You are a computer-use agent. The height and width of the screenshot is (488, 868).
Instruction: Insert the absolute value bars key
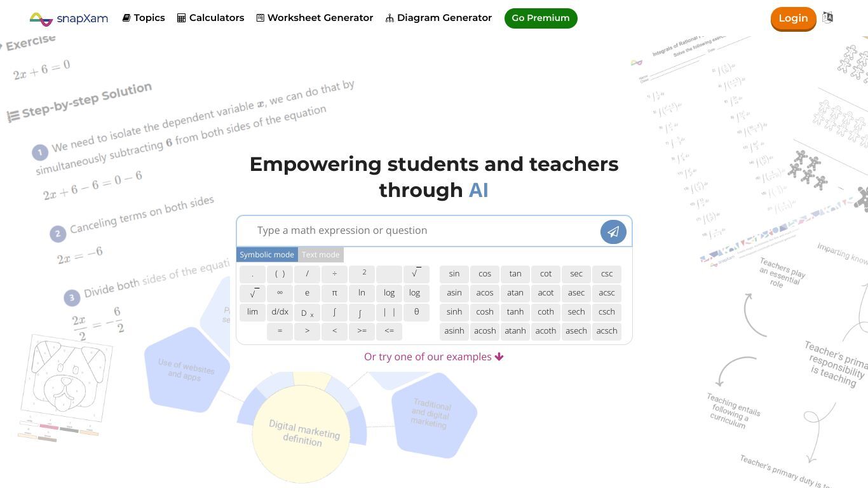pos(389,312)
